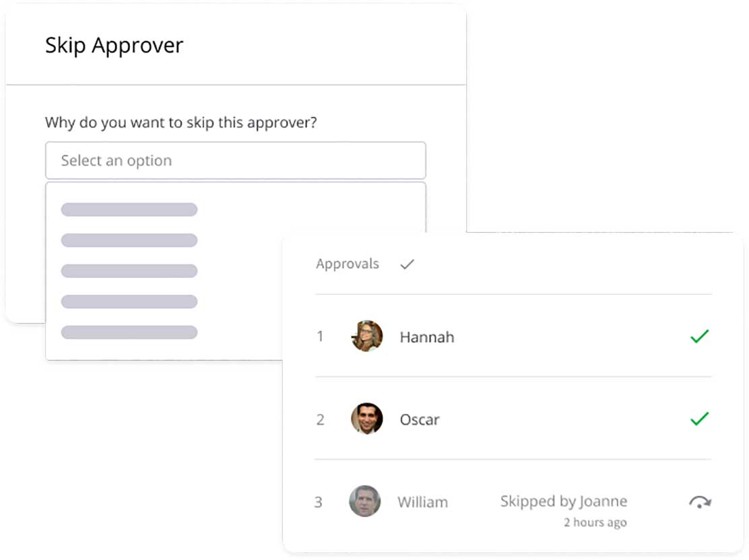The height and width of the screenshot is (560, 749).
Task: Choose the fifth placeholder option in list
Action: tap(129, 332)
